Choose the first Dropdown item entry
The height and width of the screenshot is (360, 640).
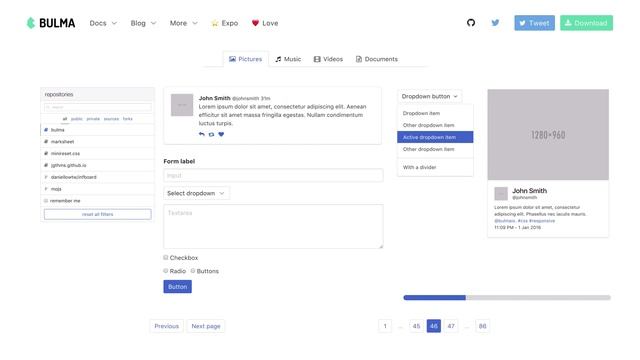[x=435, y=113]
